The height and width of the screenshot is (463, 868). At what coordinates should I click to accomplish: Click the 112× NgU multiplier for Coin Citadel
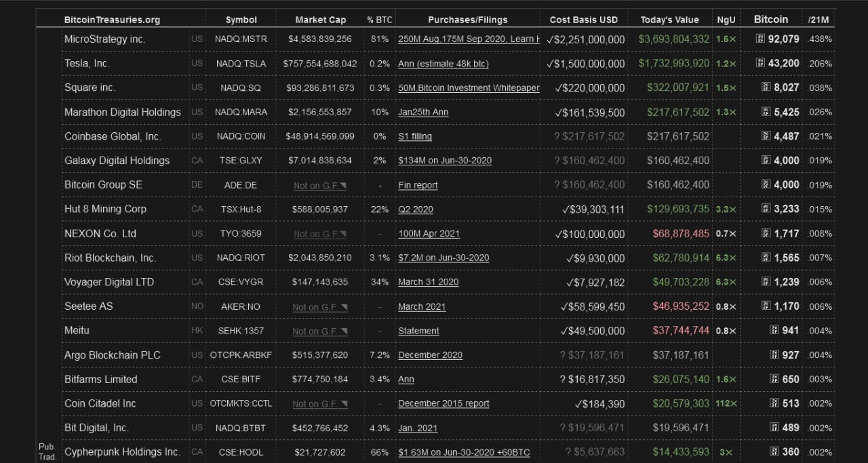(726, 403)
